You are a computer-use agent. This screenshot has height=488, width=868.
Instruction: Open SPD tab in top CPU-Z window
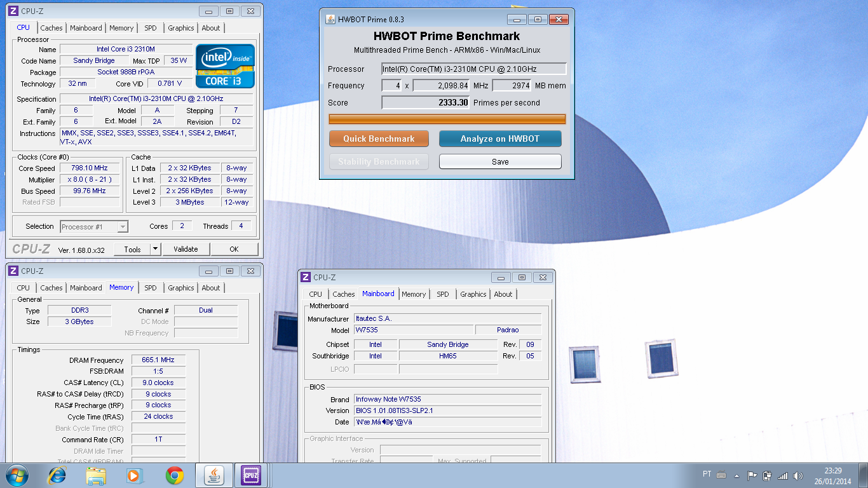[x=150, y=28]
